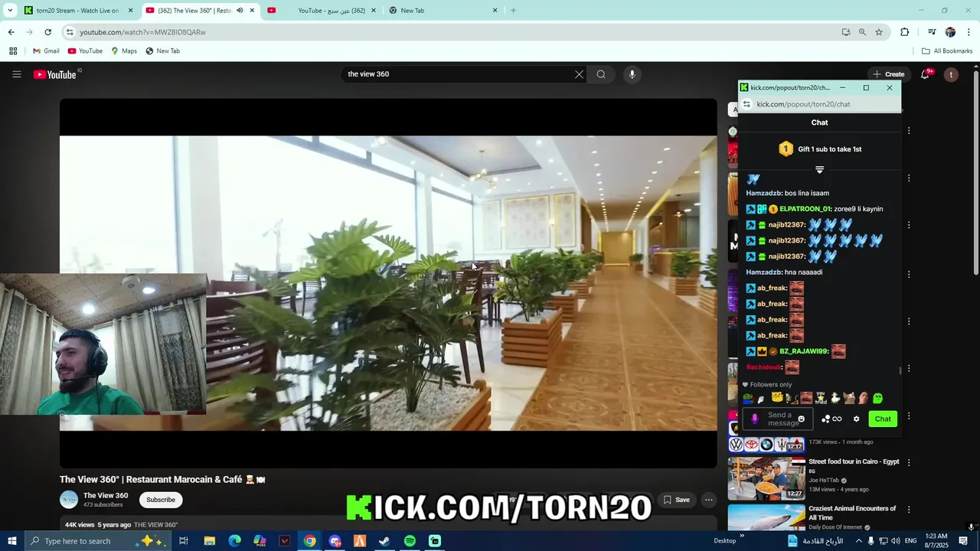Launch Microsoft Edge from taskbar
The width and height of the screenshot is (980, 551).
tap(234, 541)
